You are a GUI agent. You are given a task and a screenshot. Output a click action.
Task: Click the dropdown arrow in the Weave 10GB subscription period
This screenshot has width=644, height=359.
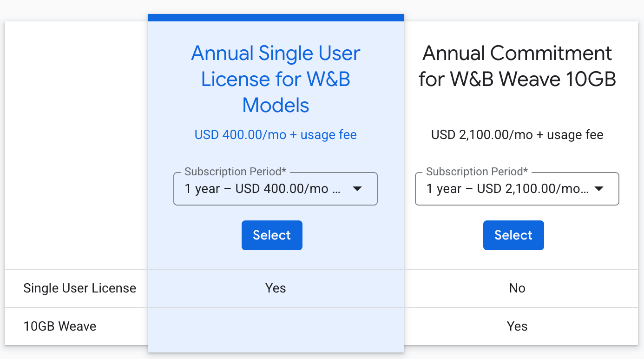coord(599,189)
